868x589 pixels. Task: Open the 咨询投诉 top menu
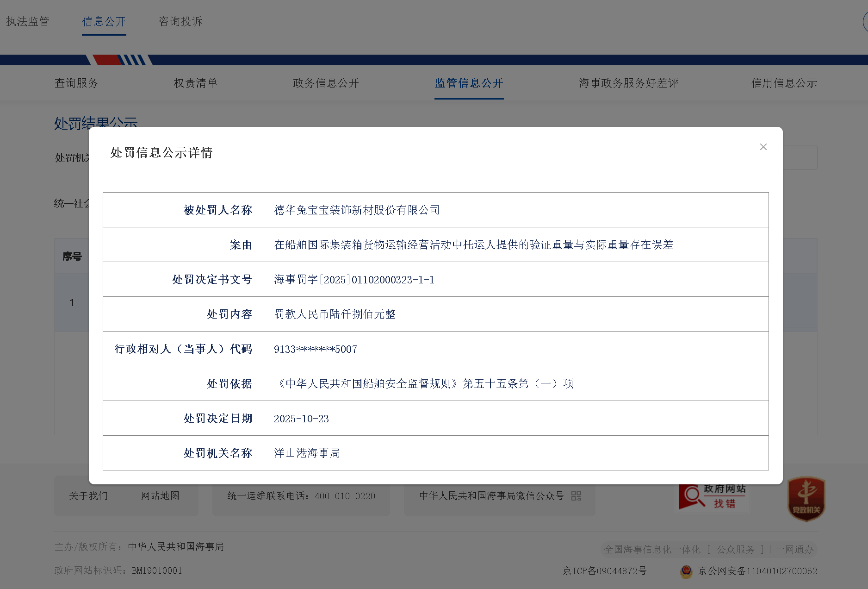click(180, 21)
